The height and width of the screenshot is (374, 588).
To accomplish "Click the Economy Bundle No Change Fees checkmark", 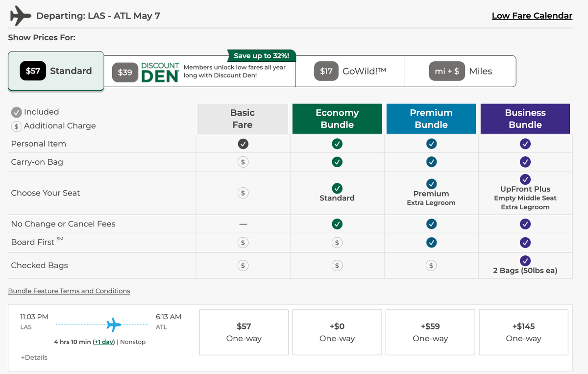I will pos(337,224).
